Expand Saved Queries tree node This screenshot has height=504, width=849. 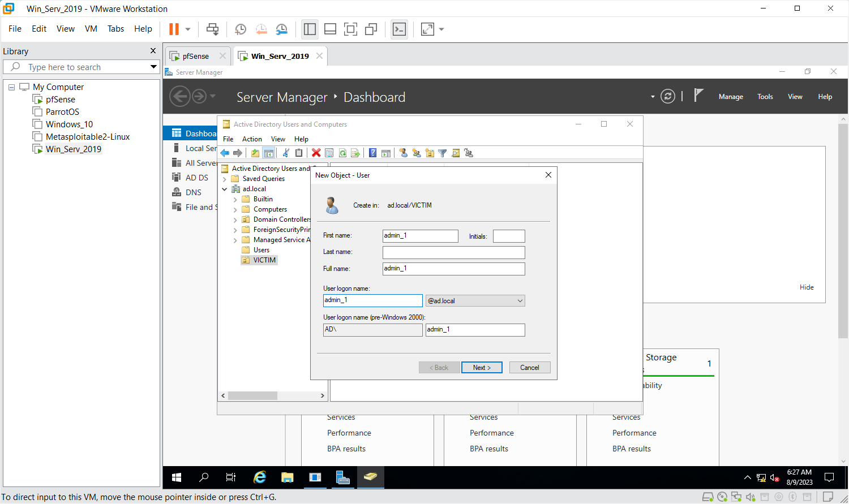(225, 179)
